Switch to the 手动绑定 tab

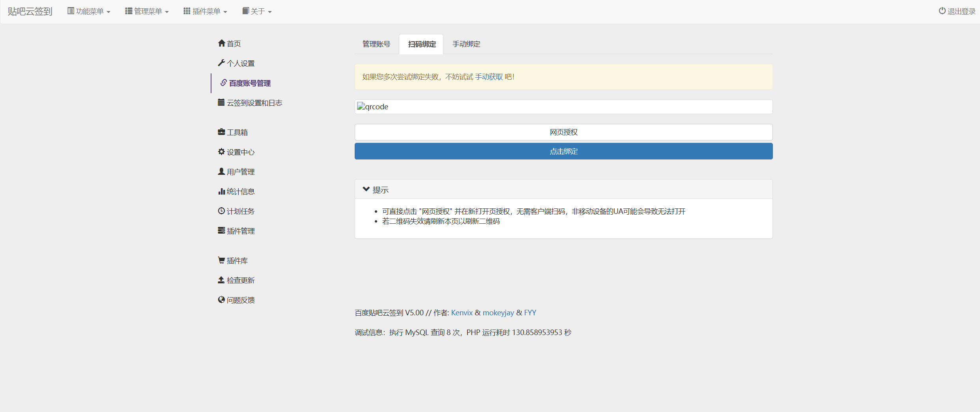pyautogui.click(x=466, y=44)
